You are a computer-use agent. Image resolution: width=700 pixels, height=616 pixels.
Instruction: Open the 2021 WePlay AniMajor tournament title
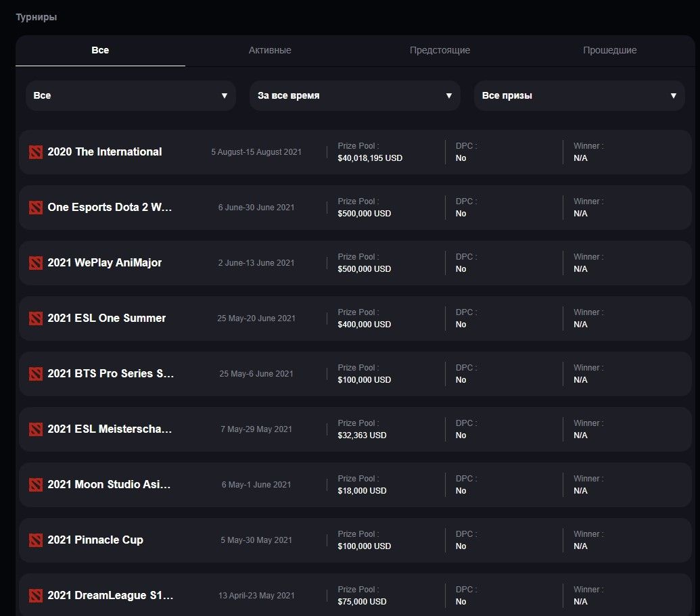[x=105, y=263]
